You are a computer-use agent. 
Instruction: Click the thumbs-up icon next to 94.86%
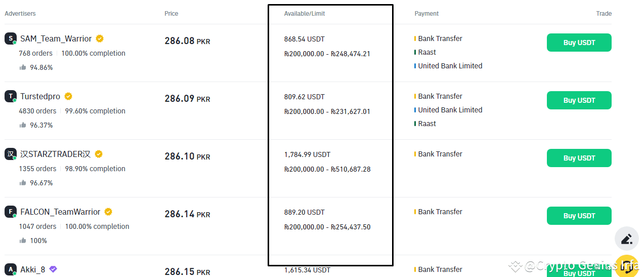point(23,67)
